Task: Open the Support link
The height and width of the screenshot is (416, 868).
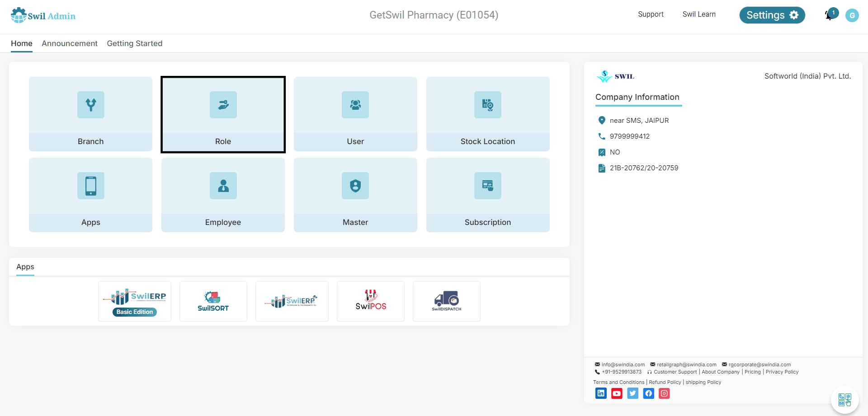Action: (651, 14)
